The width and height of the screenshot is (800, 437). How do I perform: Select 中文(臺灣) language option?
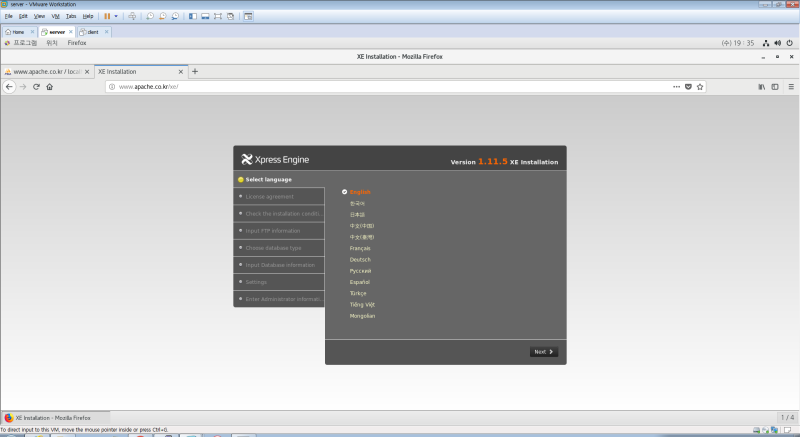362,237
